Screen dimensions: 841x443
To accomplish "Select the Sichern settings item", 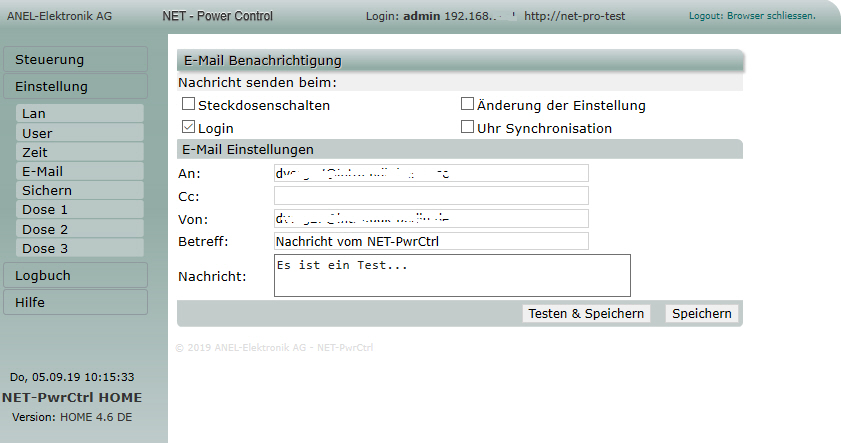I will (80, 190).
